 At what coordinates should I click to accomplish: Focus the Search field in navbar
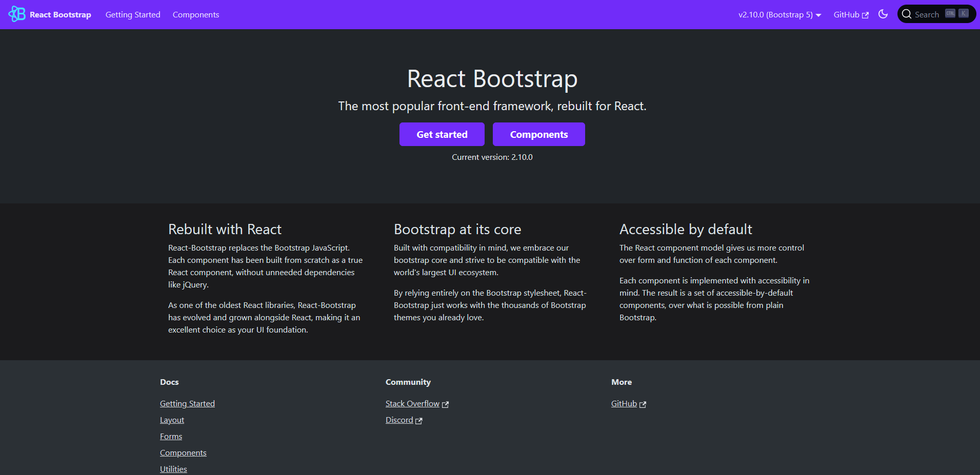pos(936,14)
